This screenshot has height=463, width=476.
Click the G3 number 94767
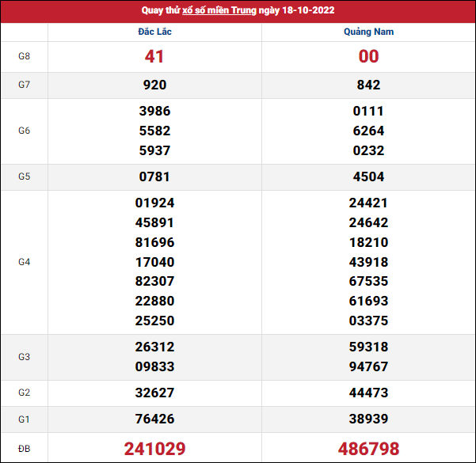368,366
